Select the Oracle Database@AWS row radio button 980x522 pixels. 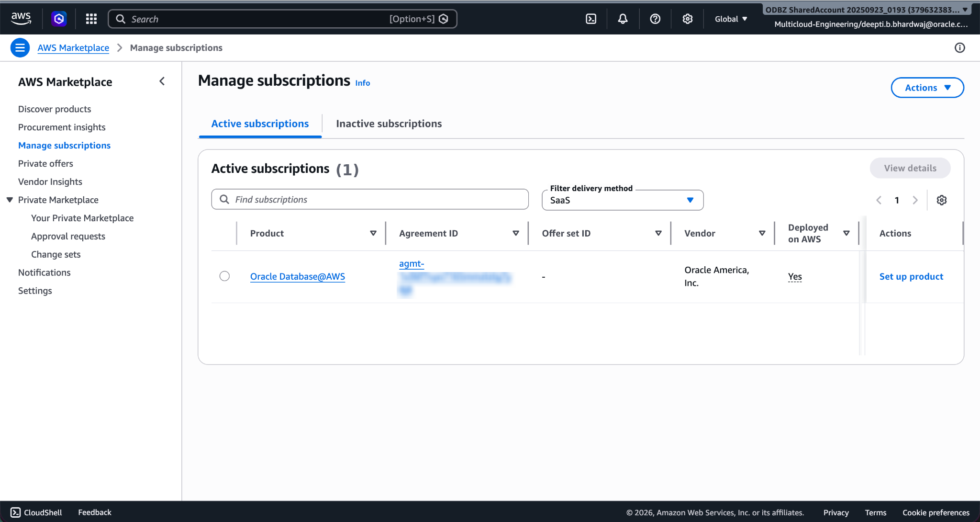[x=224, y=276]
